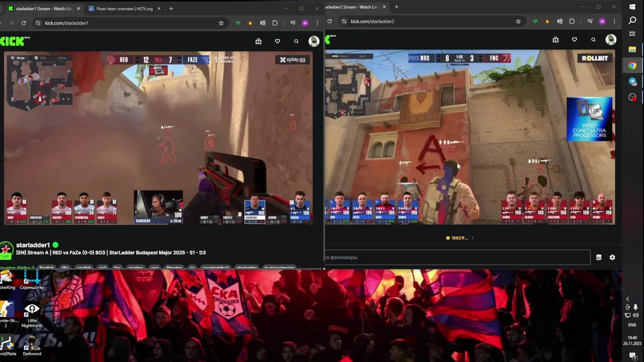Open Chrome profile M in starladder1 window
Viewport: 644px width, 362px height.
pos(305,23)
